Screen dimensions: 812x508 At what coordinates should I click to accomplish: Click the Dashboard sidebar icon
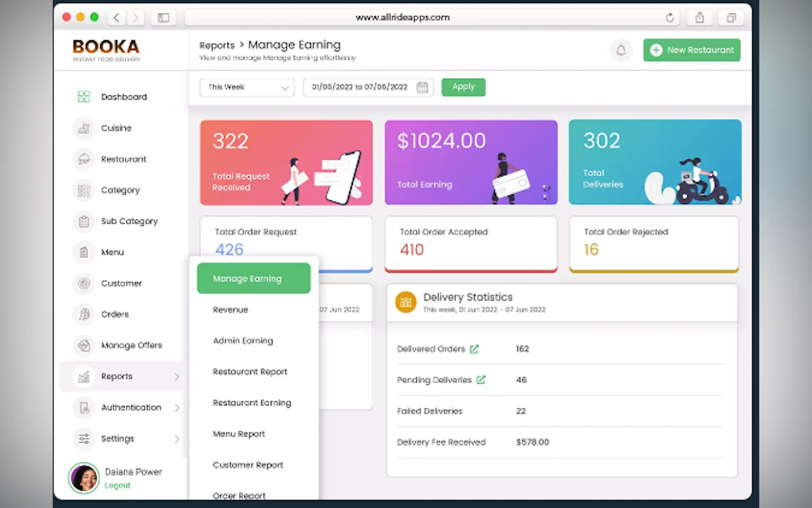(x=83, y=97)
